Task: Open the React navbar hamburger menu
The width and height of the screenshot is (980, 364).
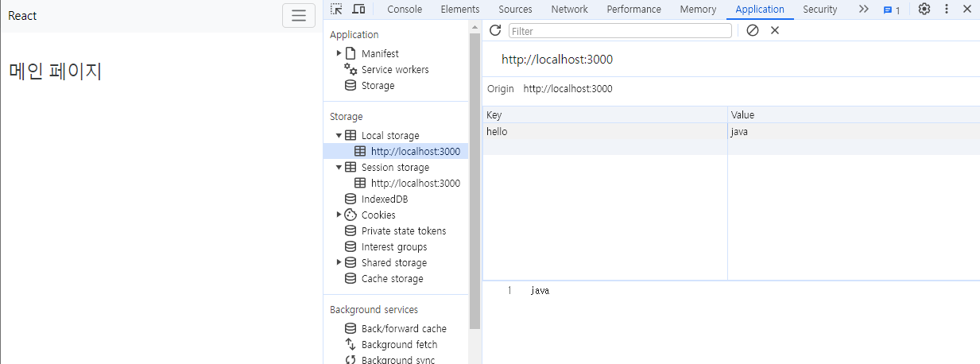Action: [299, 16]
